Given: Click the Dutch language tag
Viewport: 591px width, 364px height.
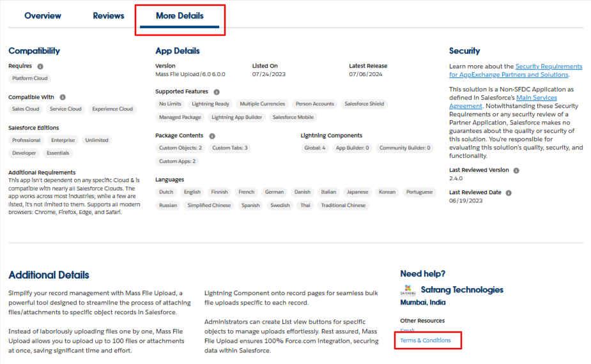Looking at the screenshot, I should [x=166, y=192].
